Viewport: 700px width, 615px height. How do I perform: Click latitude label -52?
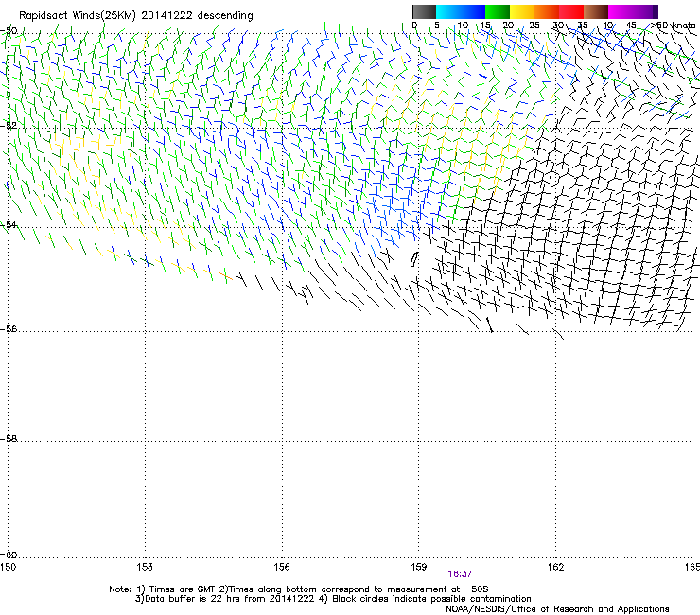click(x=9, y=126)
